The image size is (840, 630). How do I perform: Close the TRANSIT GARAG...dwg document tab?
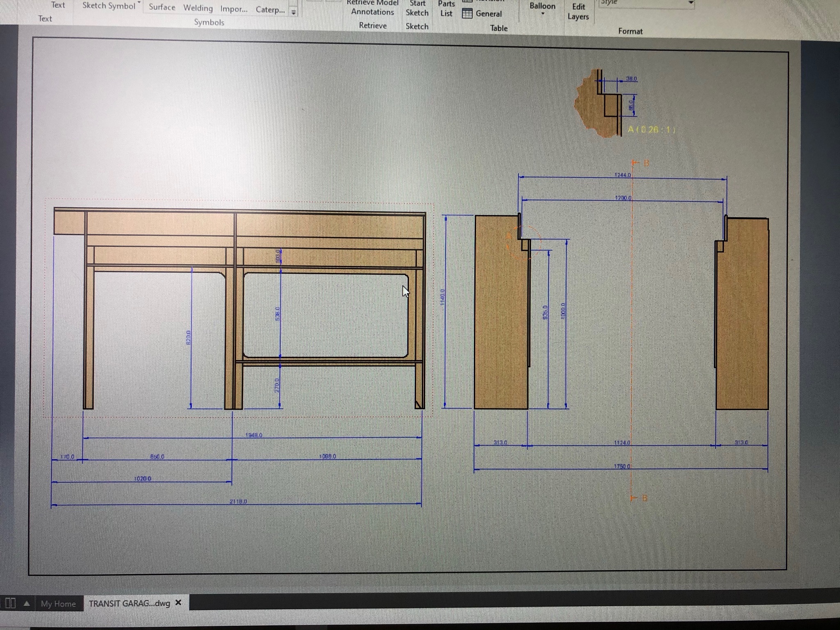[x=178, y=603]
